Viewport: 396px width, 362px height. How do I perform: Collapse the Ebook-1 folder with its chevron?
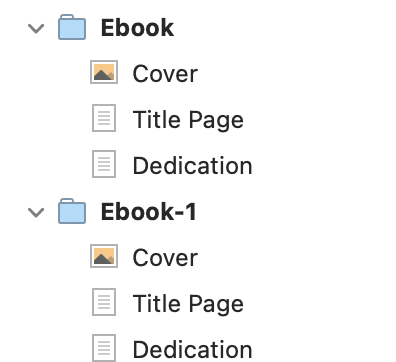point(36,212)
